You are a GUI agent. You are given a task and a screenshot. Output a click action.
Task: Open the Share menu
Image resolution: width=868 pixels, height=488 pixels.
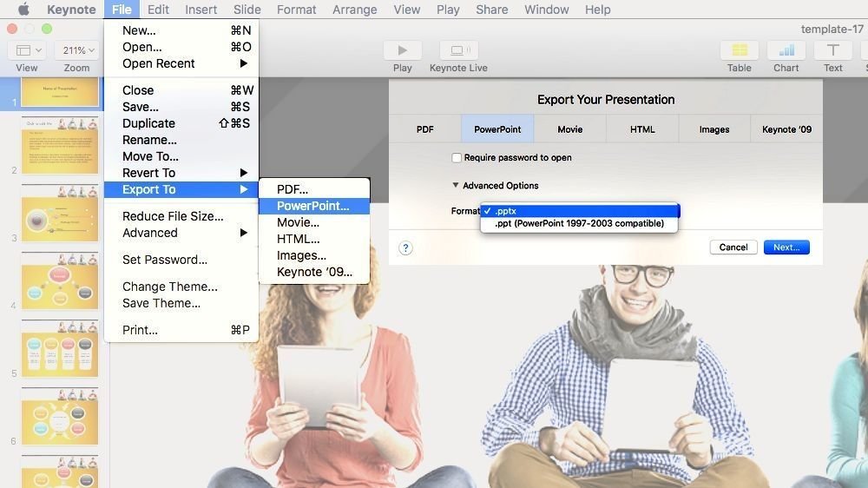pyautogui.click(x=492, y=10)
